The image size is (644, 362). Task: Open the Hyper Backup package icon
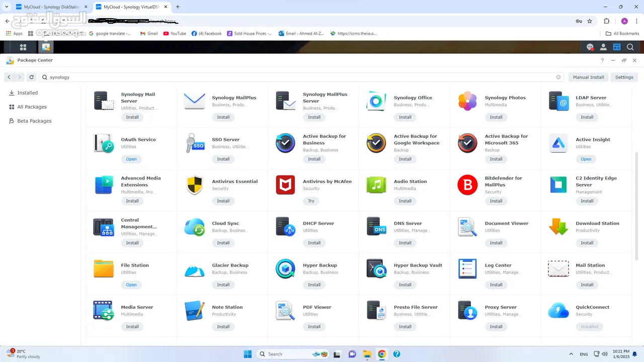pos(285,268)
